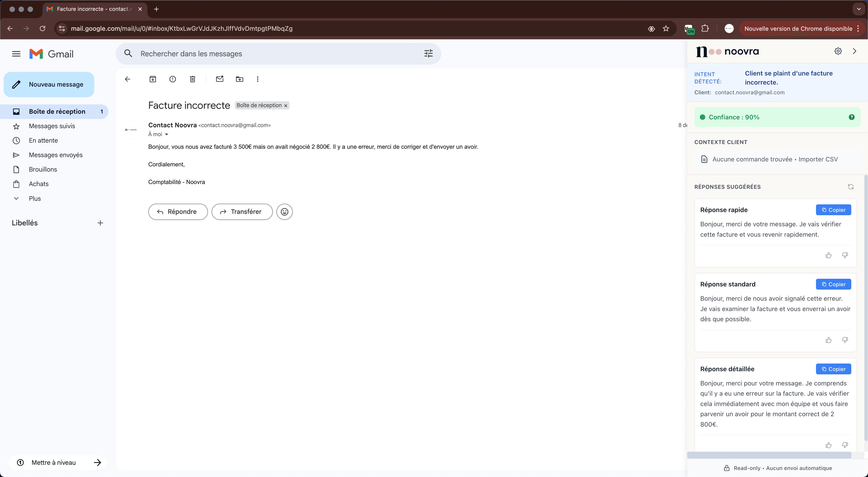Refresh the suggested responses
This screenshot has width=868, height=477.
pos(851,187)
